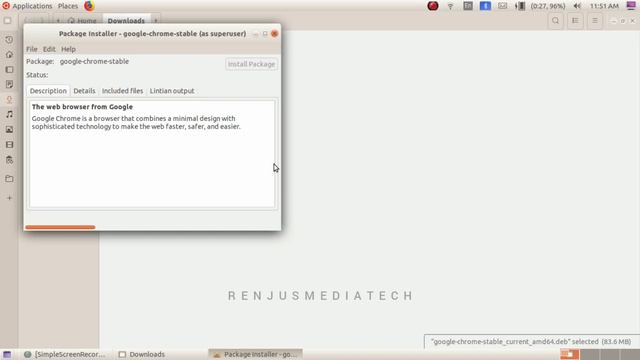640x360 pixels.
Task: Click 'The web browser from Google' heading
Action: pyautogui.click(x=82, y=107)
